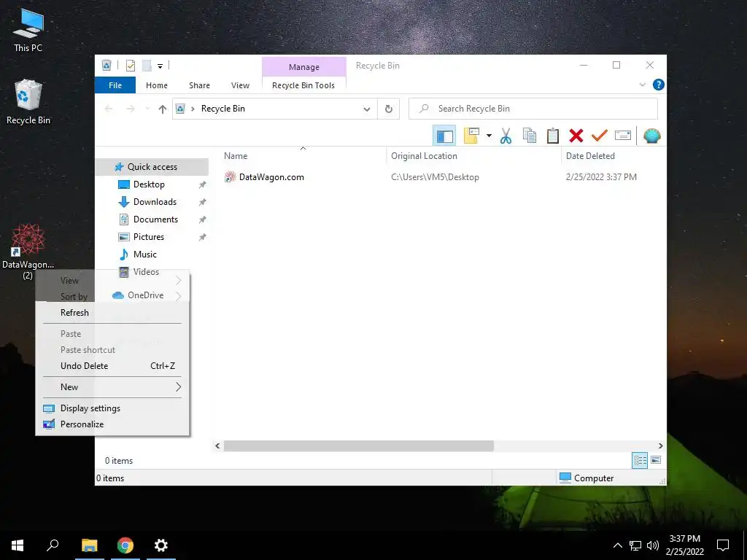Image resolution: width=747 pixels, height=560 pixels.
Task: Click the chevron before Recycle Bin in address bar
Action: tap(193, 109)
